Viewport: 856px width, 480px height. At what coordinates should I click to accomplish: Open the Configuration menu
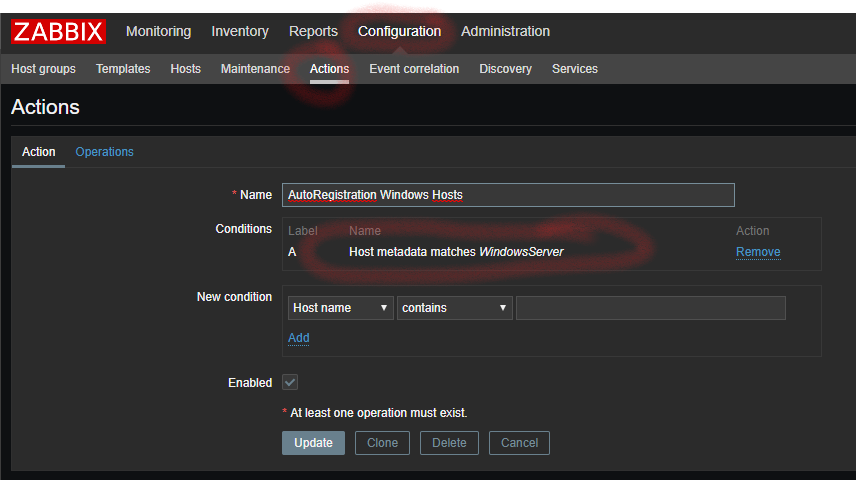click(x=399, y=32)
